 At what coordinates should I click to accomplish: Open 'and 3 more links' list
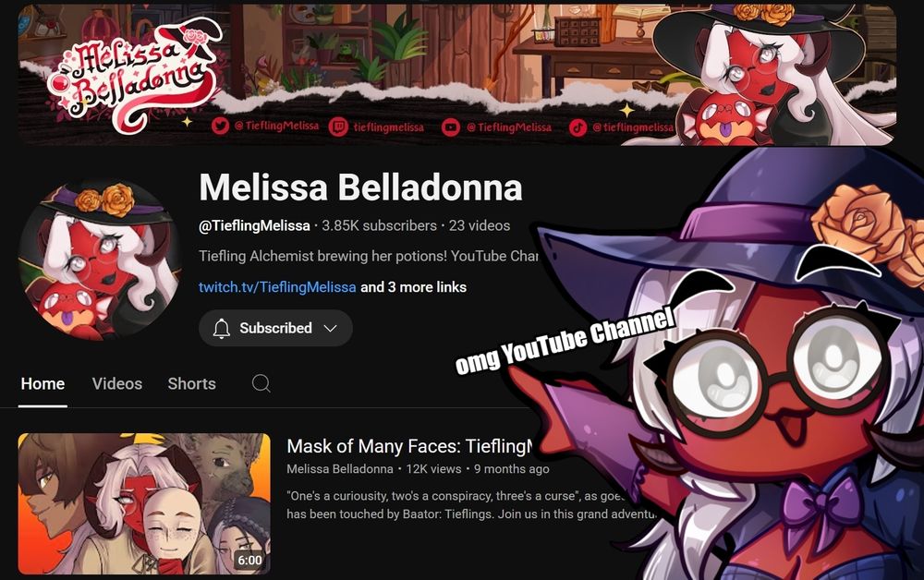pyautogui.click(x=414, y=287)
